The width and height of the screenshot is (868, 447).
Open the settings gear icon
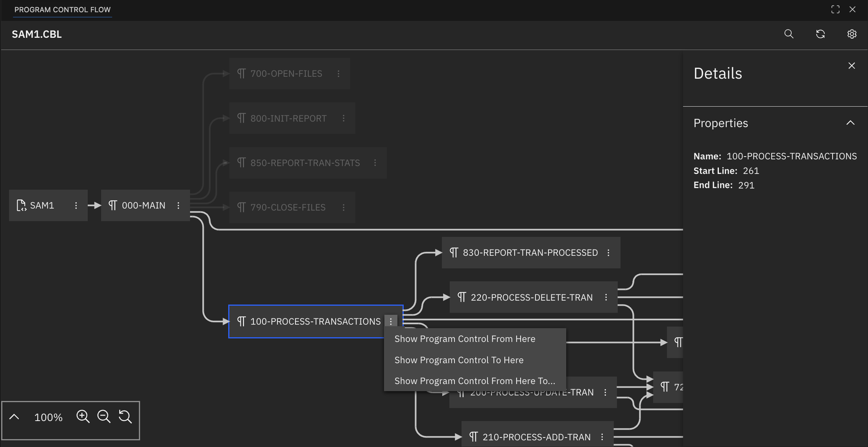852,34
